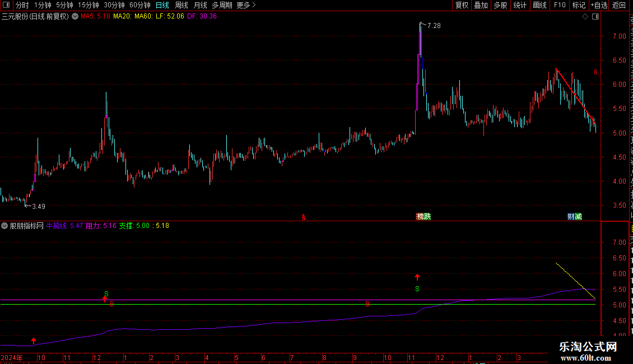
Task: Switch to 分时 intraday view
Action: (x=22, y=5)
